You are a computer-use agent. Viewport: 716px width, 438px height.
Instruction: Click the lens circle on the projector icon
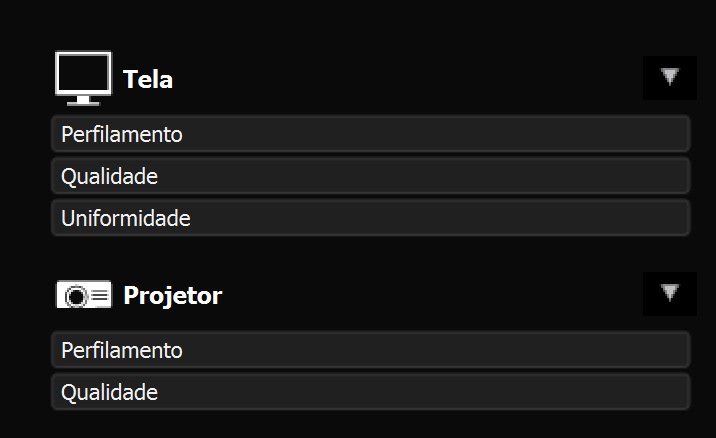pyautogui.click(x=76, y=296)
